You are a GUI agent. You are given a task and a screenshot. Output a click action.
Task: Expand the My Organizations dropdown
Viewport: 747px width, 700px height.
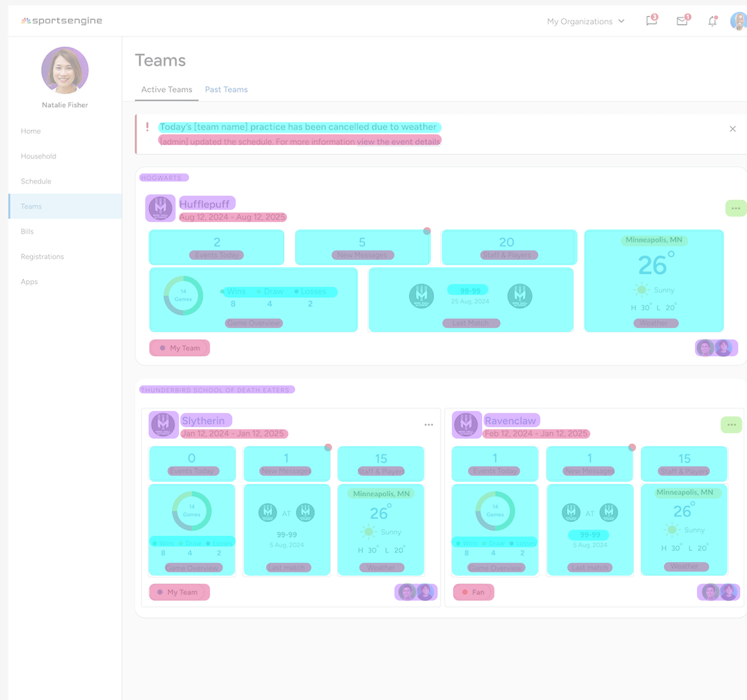pos(585,21)
